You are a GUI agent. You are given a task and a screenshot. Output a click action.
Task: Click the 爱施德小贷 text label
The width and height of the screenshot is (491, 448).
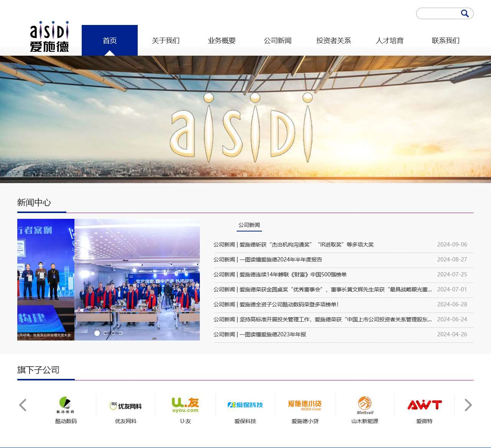coord(305,421)
